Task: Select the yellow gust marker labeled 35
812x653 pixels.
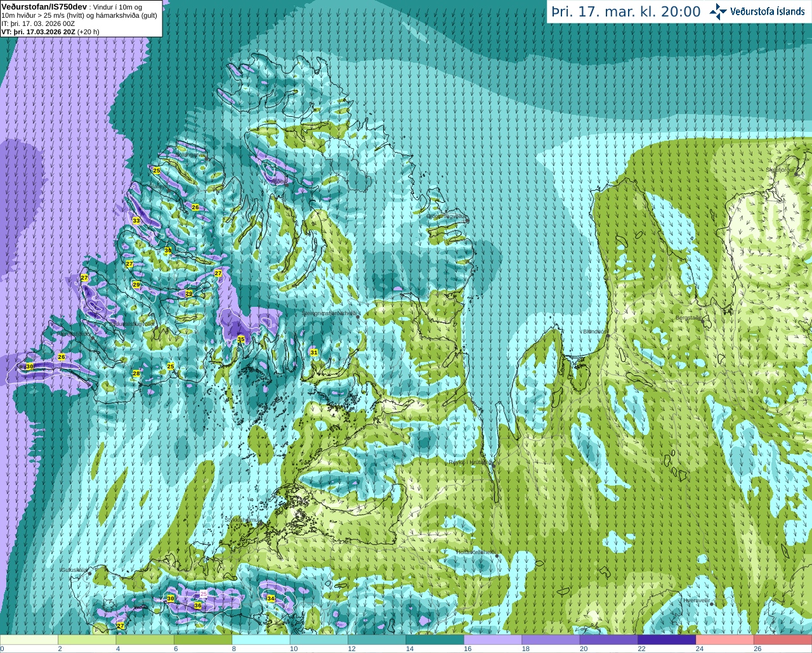Action: (x=241, y=340)
